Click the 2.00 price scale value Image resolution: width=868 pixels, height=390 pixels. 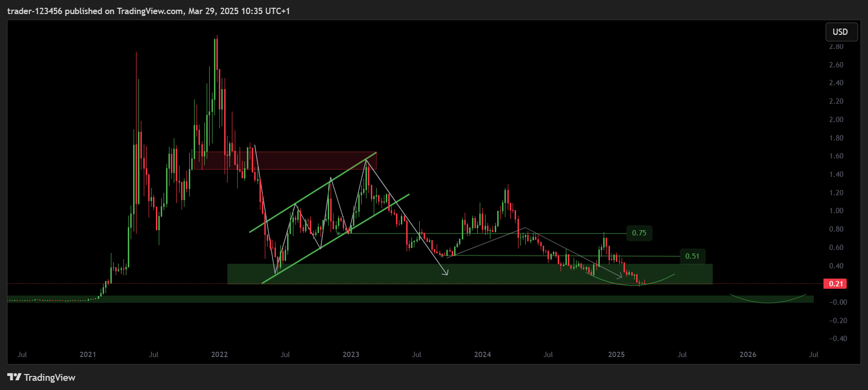tap(836, 120)
